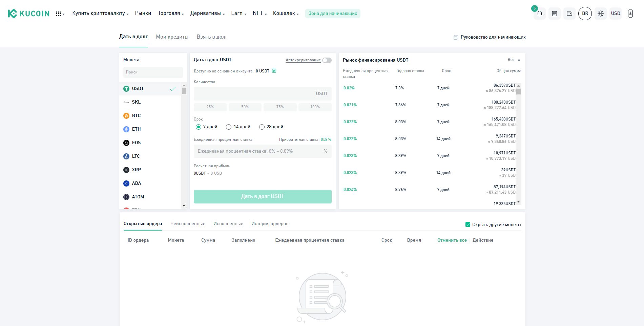Click the transfer icon next to 0 USDT
This screenshot has width=644, height=326.
[274, 71]
